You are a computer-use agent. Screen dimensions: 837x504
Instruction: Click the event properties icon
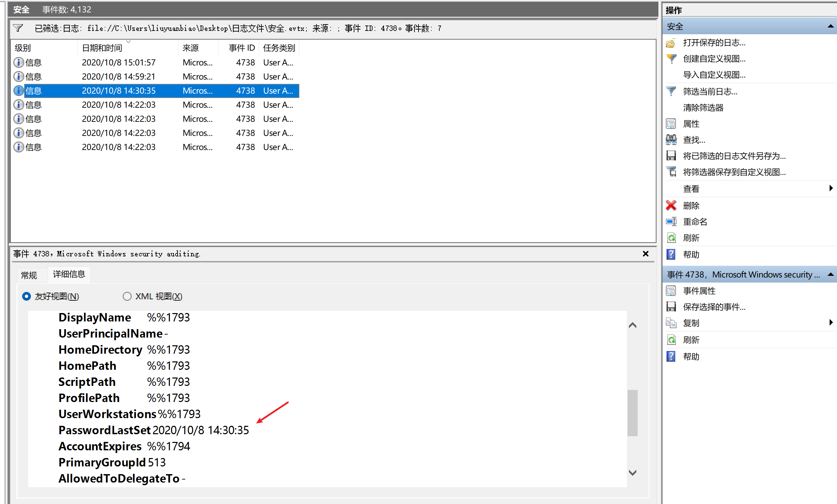671,291
